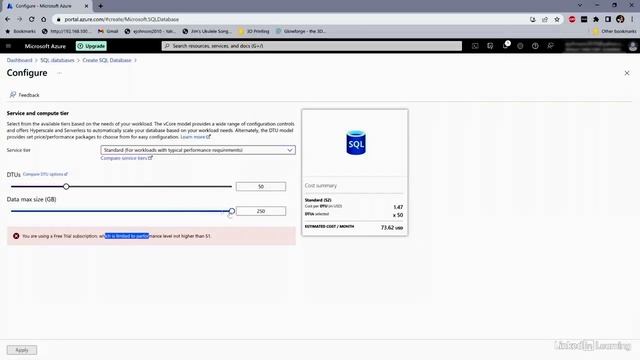Viewport: 640px width, 360px height.
Task: Click the Azure search resources box
Action: coord(312,46)
